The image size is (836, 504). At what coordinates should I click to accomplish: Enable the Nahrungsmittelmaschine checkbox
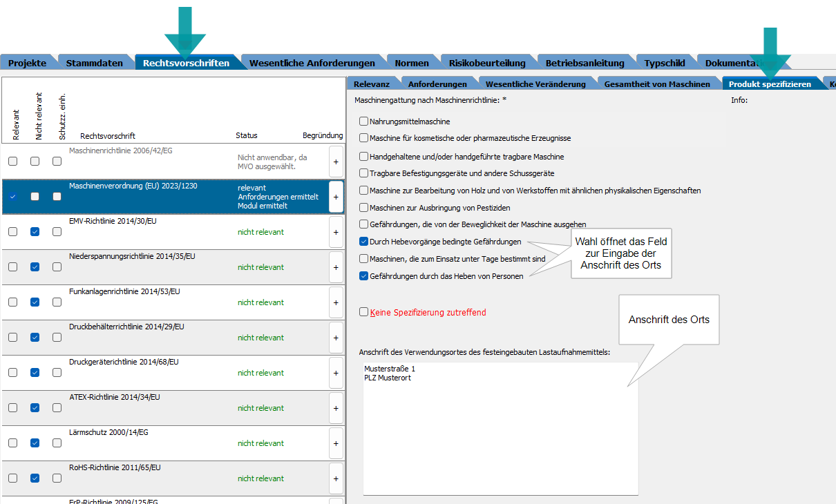(364, 122)
